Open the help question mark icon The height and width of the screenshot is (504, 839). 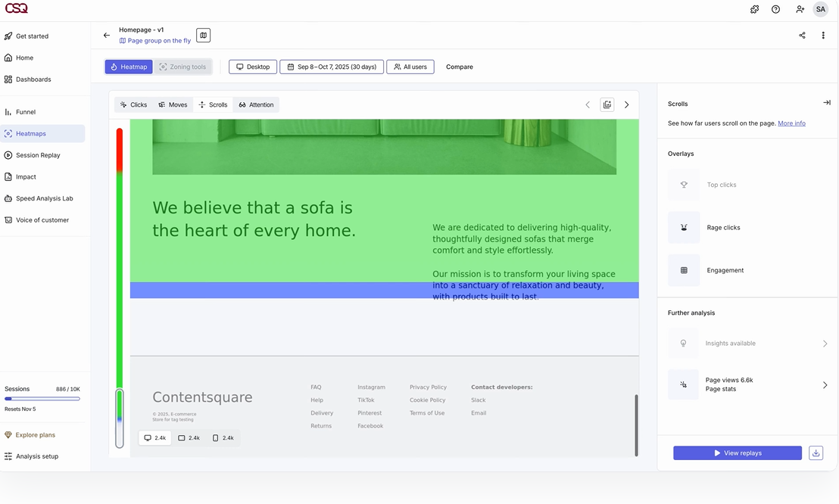pyautogui.click(x=775, y=9)
